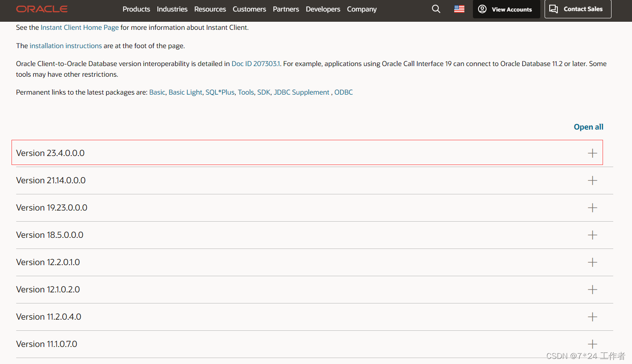Expand Version 11.2.0.4.0 plus icon
This screenshot has width=632, height=364.
592,317
